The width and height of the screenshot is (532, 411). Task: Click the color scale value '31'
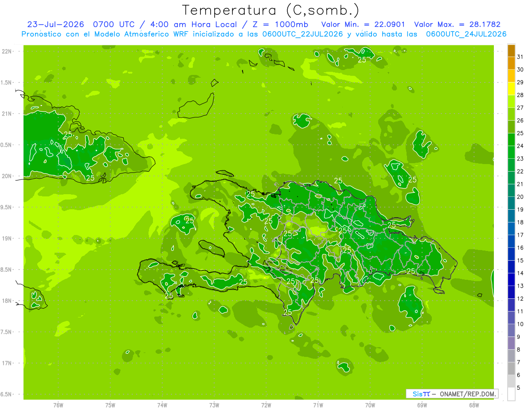tap(520, 57)
